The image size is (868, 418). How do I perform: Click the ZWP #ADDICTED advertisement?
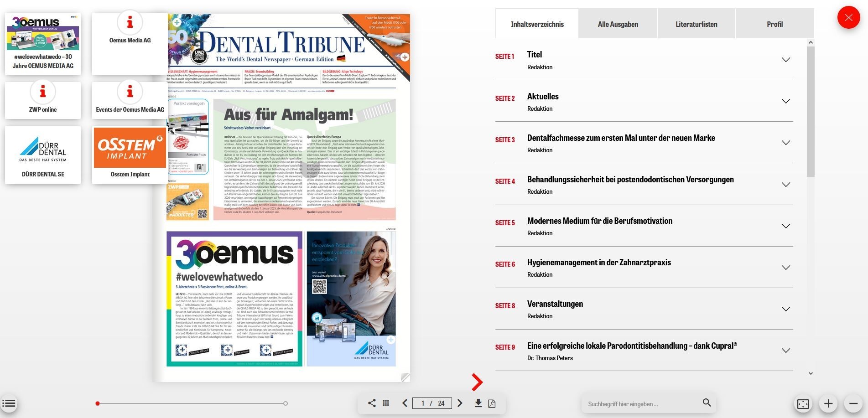click(188, 201)
